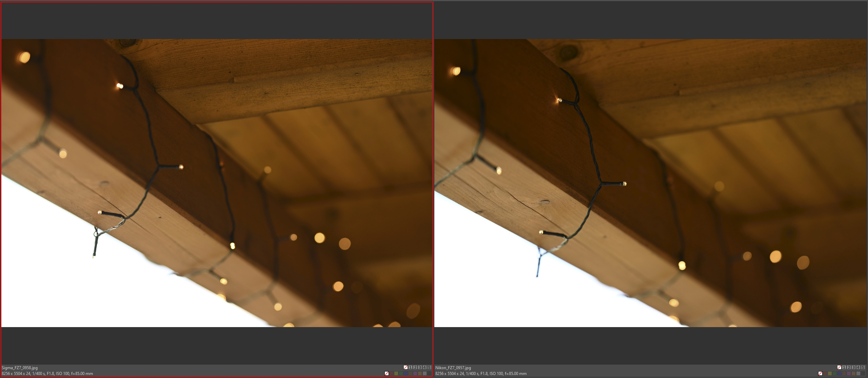Apply yellow color label to Nikon image
868x378 pixels.
tap(830, 373)
